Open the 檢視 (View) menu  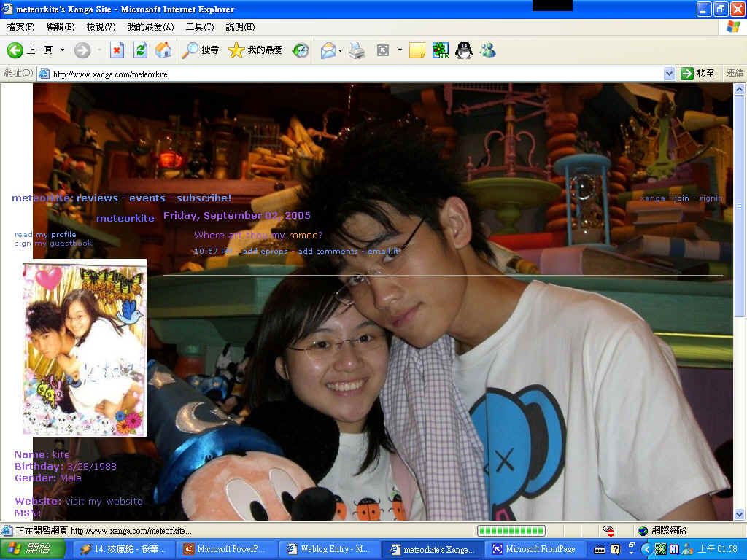(101, 27)
